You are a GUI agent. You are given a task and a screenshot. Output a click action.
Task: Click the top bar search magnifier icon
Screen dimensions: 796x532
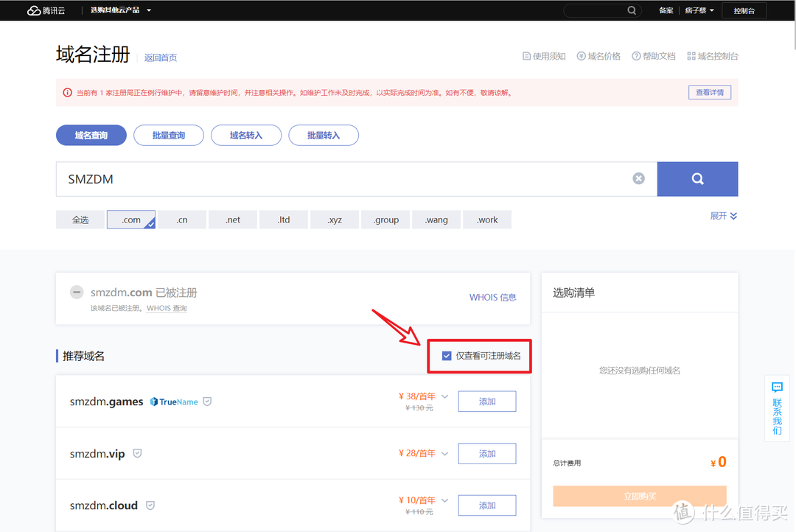coord(632,10)
